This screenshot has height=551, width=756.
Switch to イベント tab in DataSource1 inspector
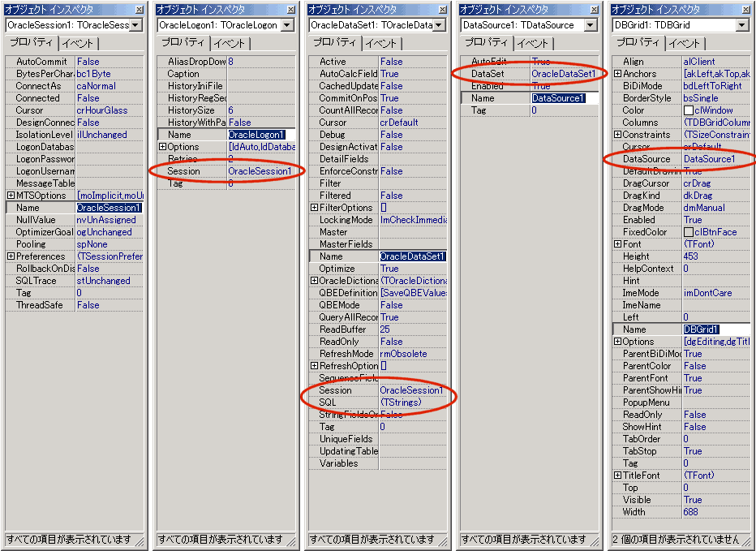tap(533, 44)
